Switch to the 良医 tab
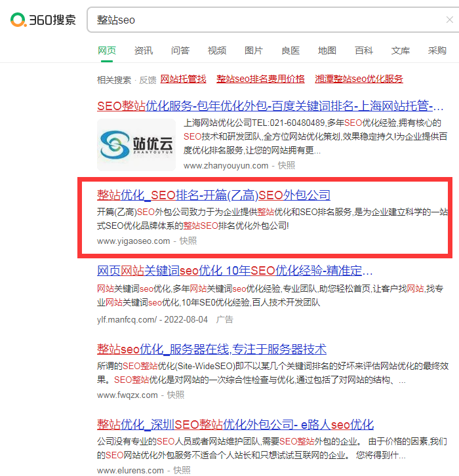The height and width of the screenshot is (476, 459). click(x=290, y=50)
